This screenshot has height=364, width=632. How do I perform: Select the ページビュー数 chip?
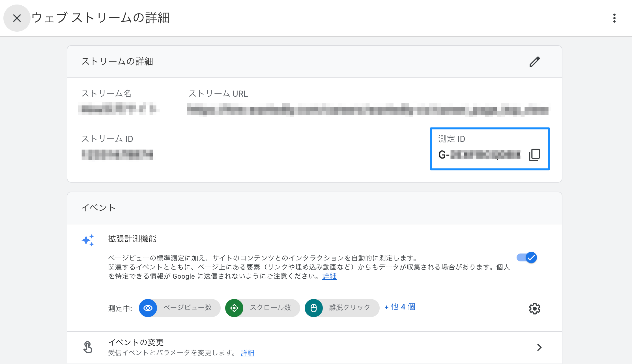click(188, 308)
